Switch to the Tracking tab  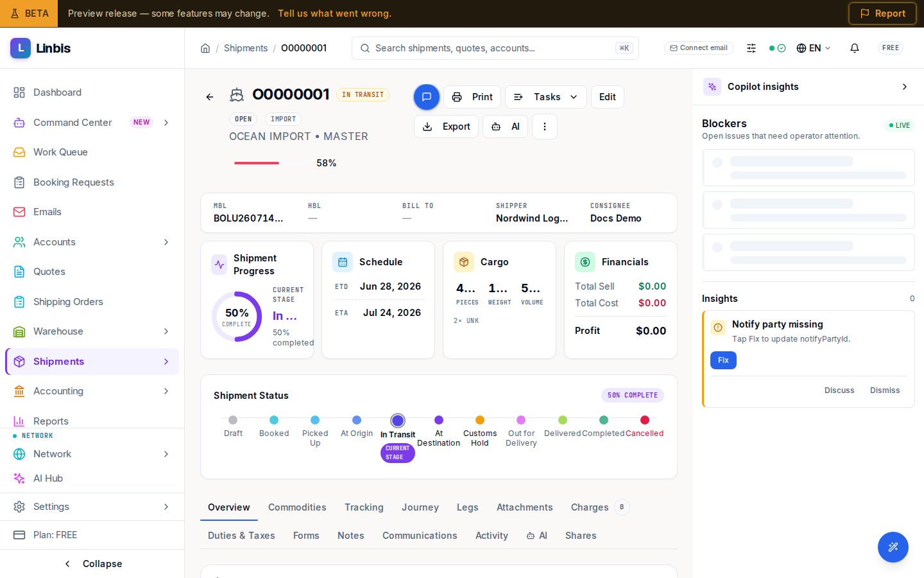pyautogui.click(x=364, y=507)
